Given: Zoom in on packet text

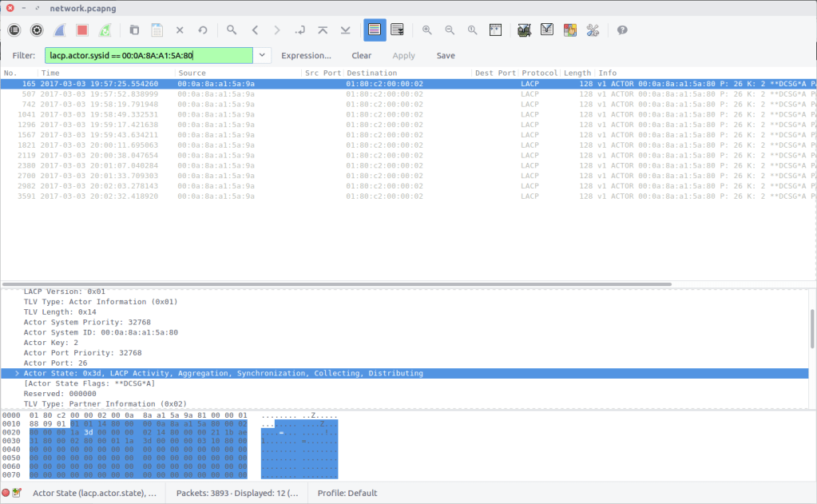Looking at the screenshot, I should [427, 30].
